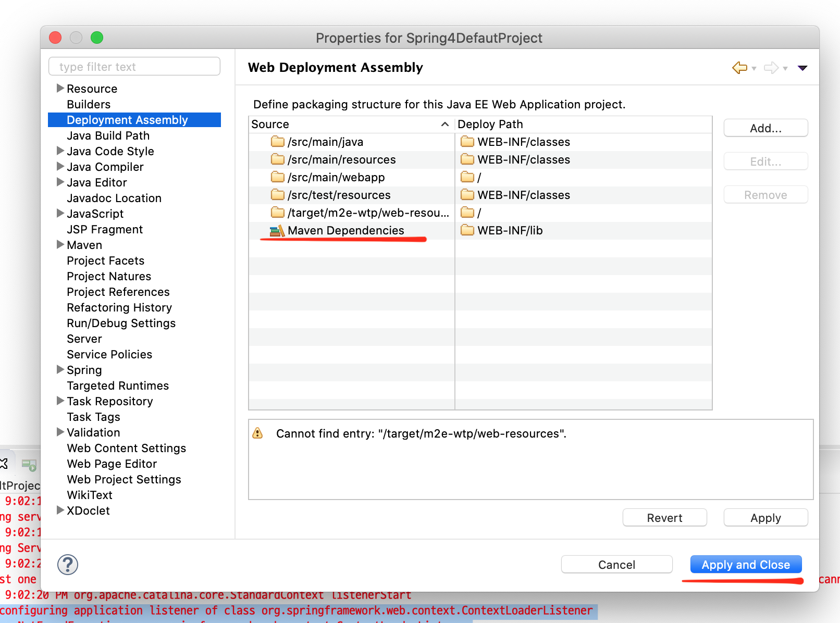Open Targeted Runtimes page

(118, 385)
